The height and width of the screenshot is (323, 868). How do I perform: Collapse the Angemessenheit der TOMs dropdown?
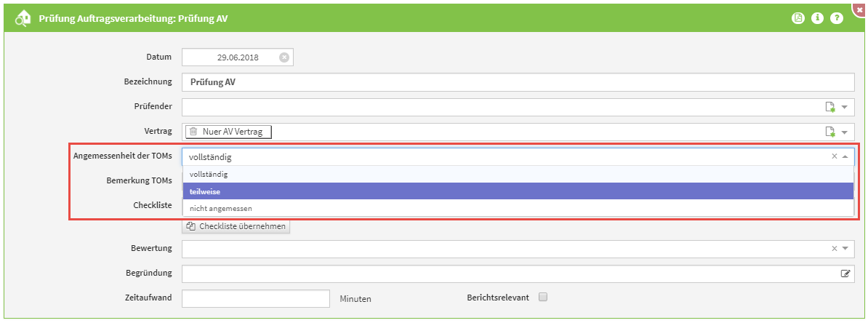pyautogui.click(x=845, y=156)
